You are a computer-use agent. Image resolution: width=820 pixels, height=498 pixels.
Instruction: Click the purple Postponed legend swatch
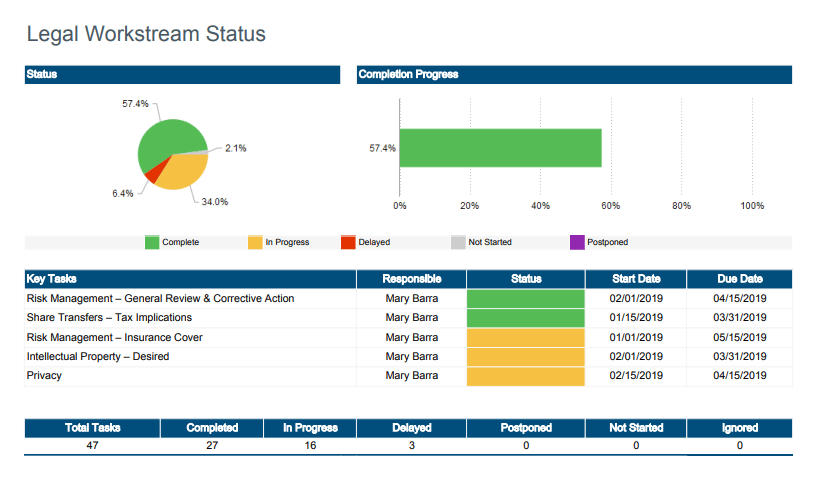(577, 242)
